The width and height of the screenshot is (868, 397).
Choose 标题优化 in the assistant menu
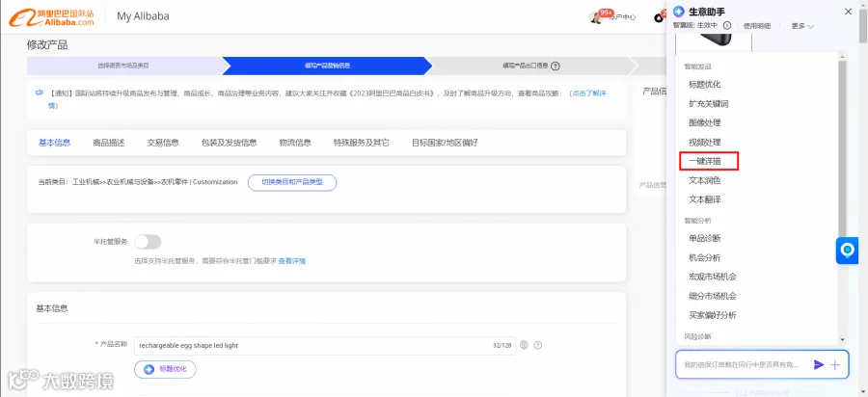point(705,85)
